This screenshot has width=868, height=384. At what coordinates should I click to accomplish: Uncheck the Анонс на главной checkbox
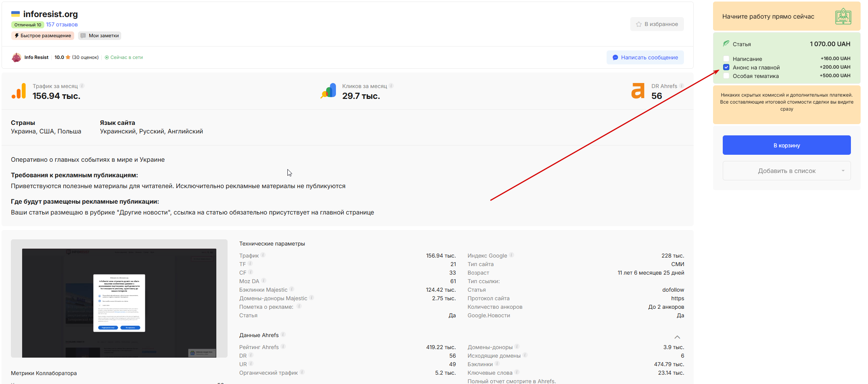pos(726,67)
